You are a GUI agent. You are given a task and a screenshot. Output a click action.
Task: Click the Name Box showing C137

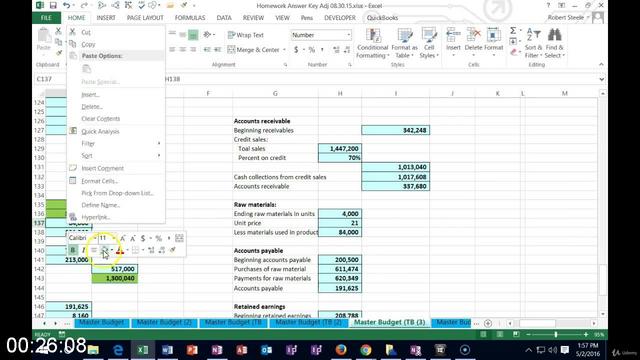click(50, 79)
